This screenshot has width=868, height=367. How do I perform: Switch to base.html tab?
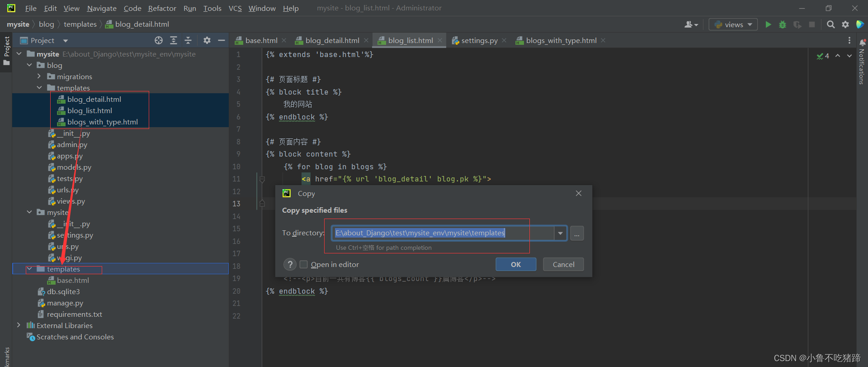click(261, 40)
